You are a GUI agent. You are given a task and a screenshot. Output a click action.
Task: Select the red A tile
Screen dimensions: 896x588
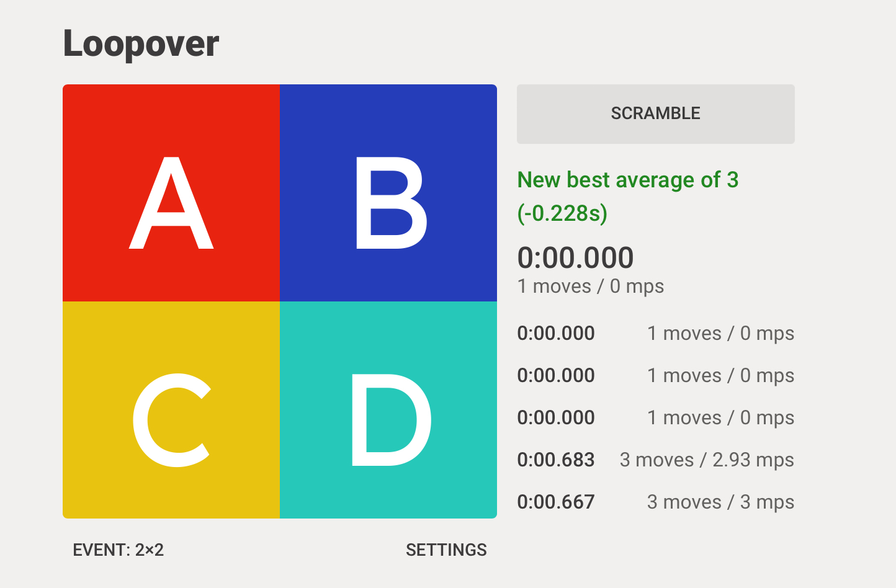[x=171, y=193]
